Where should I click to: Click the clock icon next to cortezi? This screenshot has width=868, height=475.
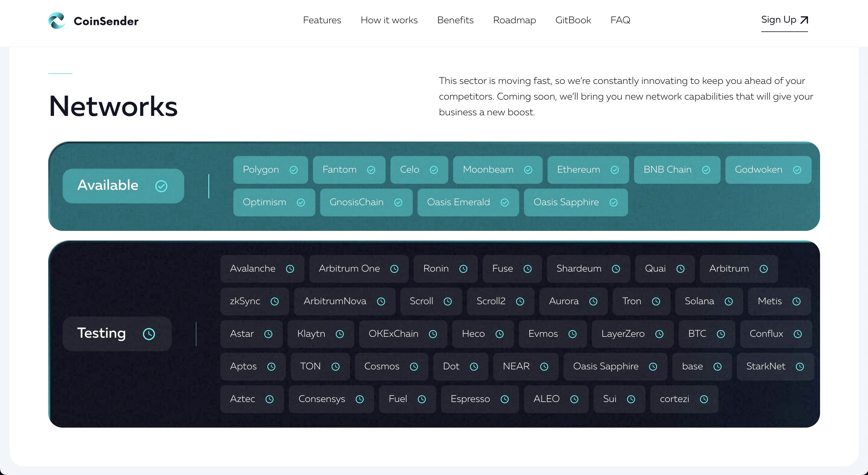click(x=704, y=400)
